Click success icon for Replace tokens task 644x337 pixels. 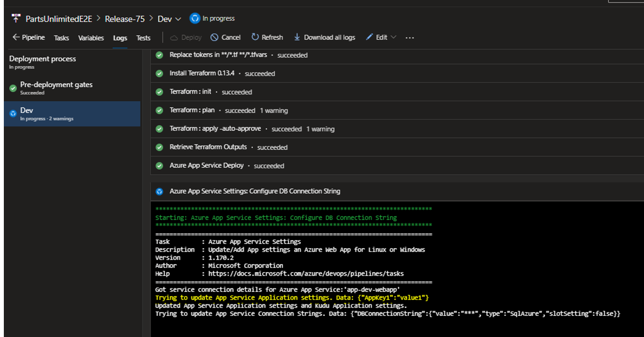[159, 55]
